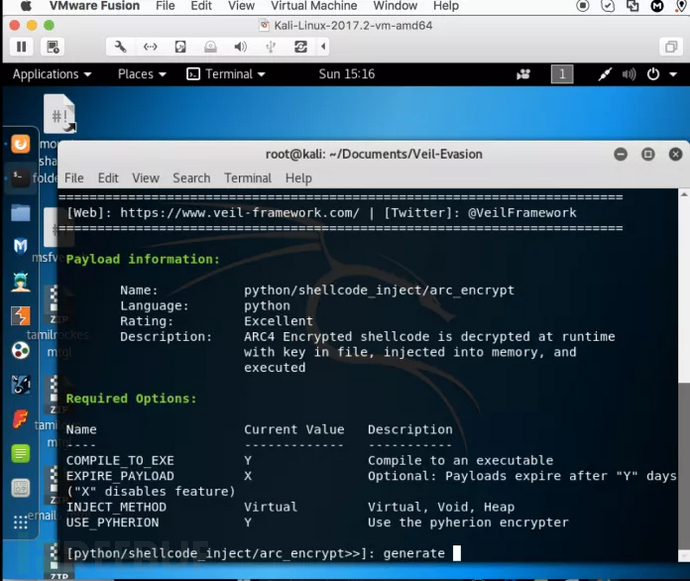Open View in the macOS menu bar
690x581 pixels.
pos(241,6)
